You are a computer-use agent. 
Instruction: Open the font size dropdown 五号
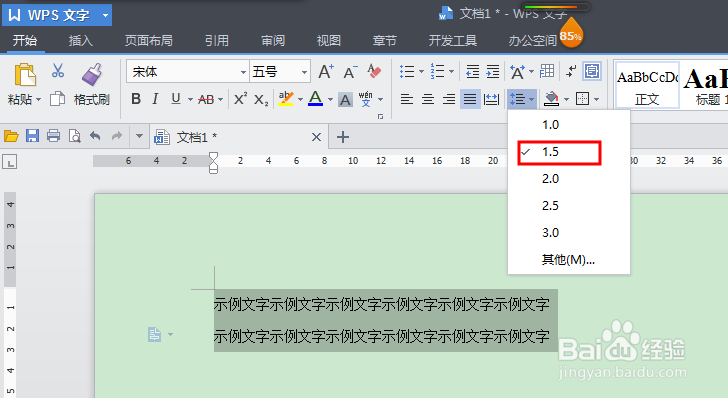pyautogui.click(x=304, y=72)
